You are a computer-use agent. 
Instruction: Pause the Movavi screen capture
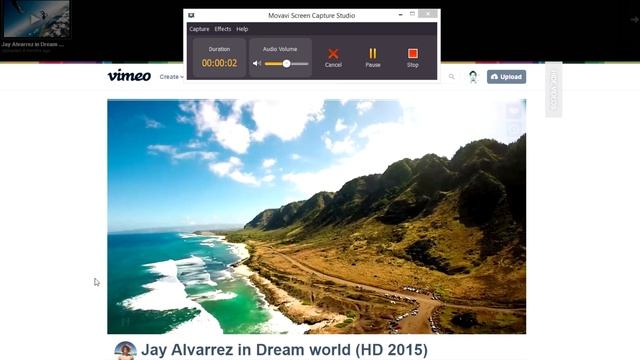pos(373,58)
